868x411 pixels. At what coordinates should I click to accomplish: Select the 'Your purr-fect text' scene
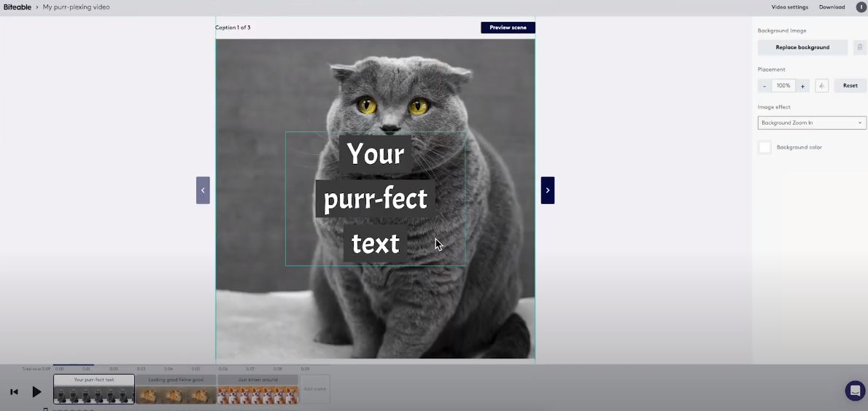(x=94, y=389)
